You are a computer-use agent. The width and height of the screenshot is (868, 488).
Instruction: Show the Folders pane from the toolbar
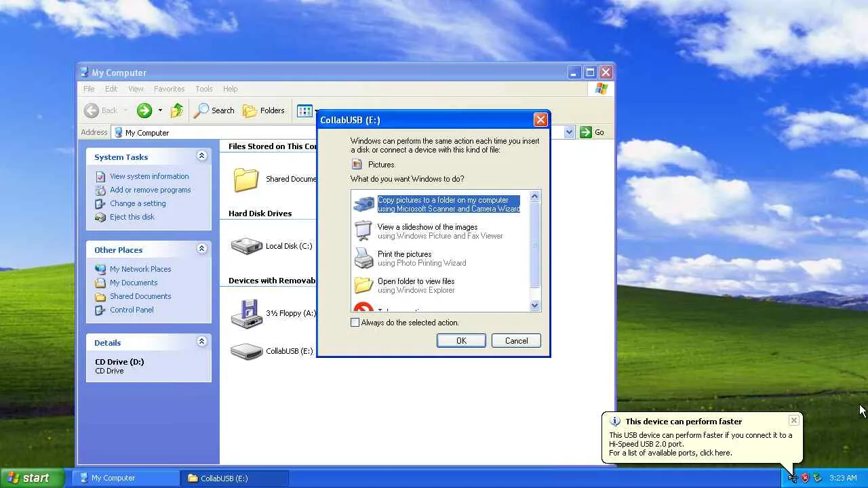coord(264,110)
